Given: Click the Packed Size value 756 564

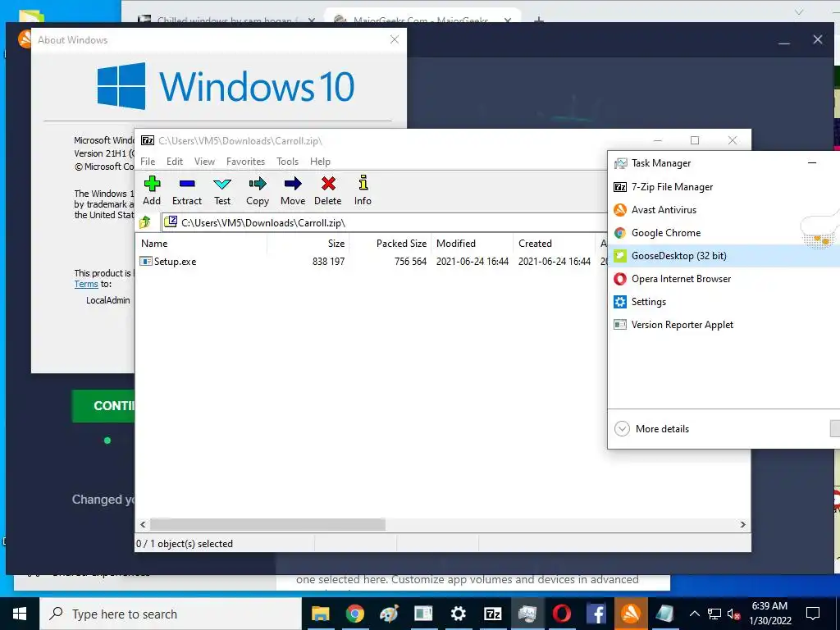Looking at the screenshot, I should coord(410,262).
